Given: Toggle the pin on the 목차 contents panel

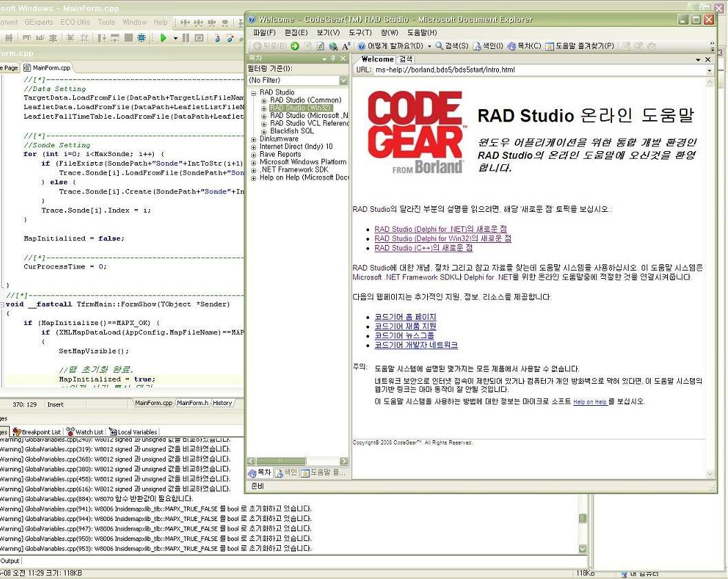Looking at the screenshot, I should tap(333, 59).
